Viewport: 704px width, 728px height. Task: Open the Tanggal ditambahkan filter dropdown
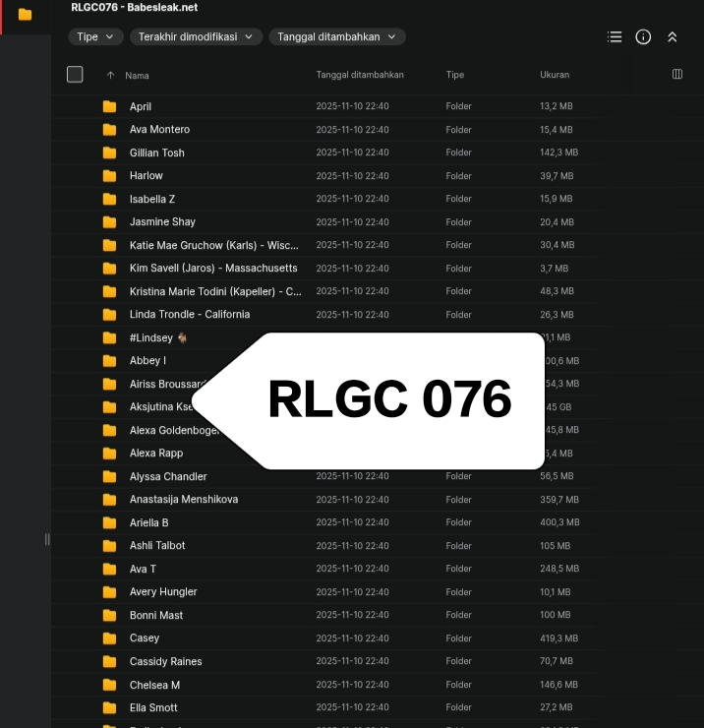pyautogui.click(x=337, y=36)
